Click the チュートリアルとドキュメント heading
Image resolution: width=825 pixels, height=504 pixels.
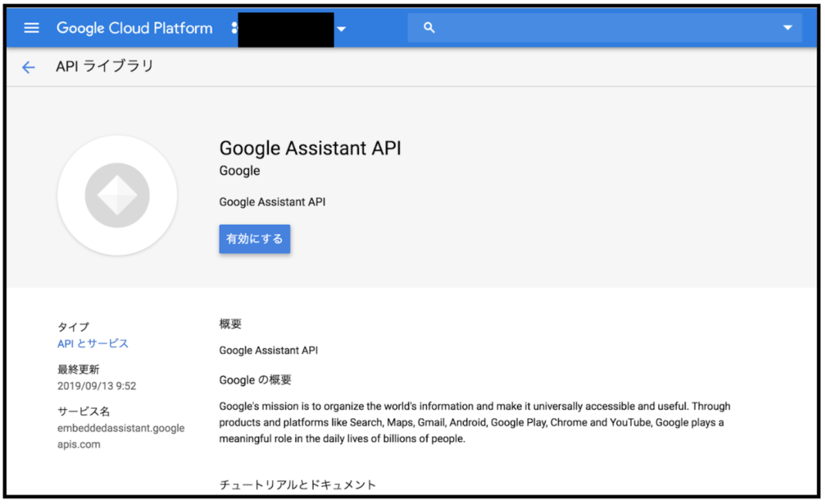pos(298,485)
